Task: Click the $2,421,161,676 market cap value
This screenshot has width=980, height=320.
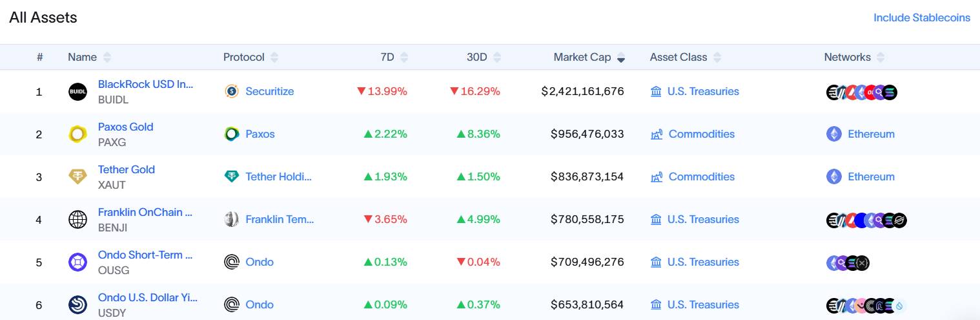Action: (582, 91)
